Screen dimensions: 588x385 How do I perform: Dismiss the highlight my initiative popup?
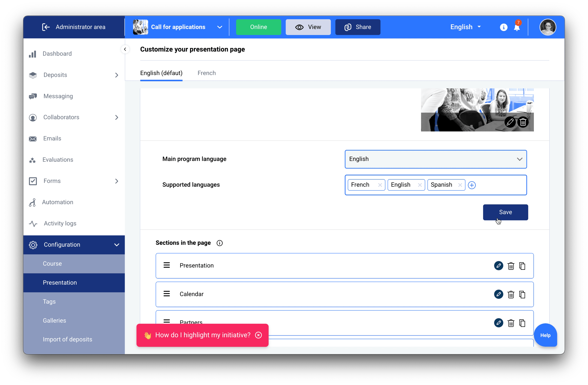tap(258, 335)
